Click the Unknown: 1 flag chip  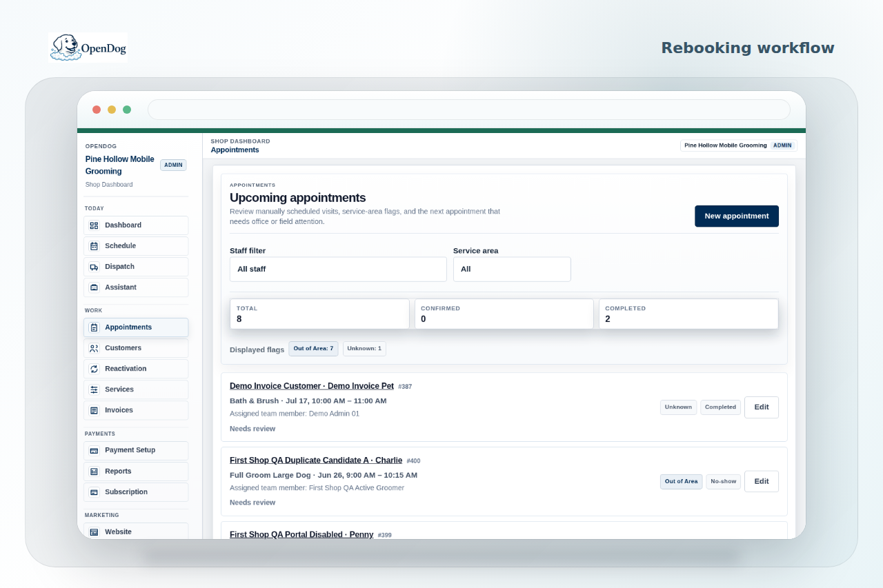pos(364,349)
